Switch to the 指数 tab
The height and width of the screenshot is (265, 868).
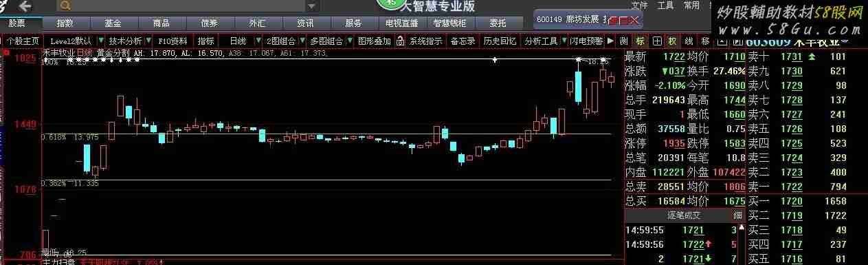(x=65, y=23)
